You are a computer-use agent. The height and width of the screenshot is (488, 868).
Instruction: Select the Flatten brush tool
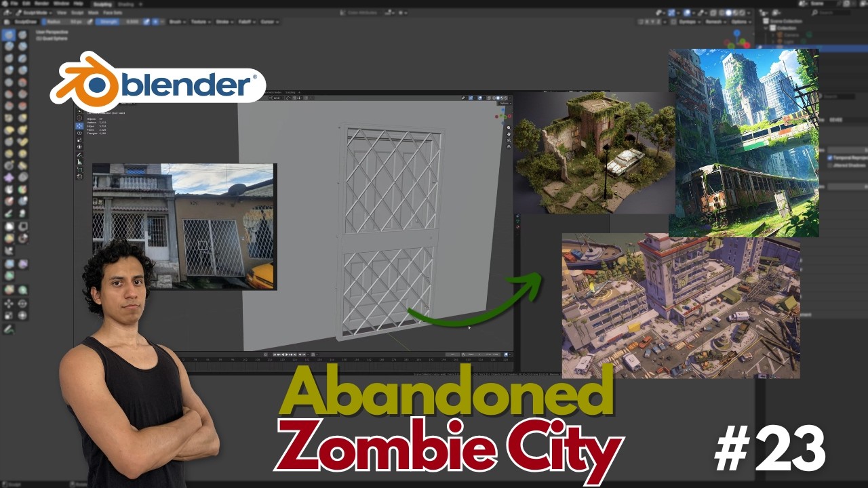tap(9, 94)
